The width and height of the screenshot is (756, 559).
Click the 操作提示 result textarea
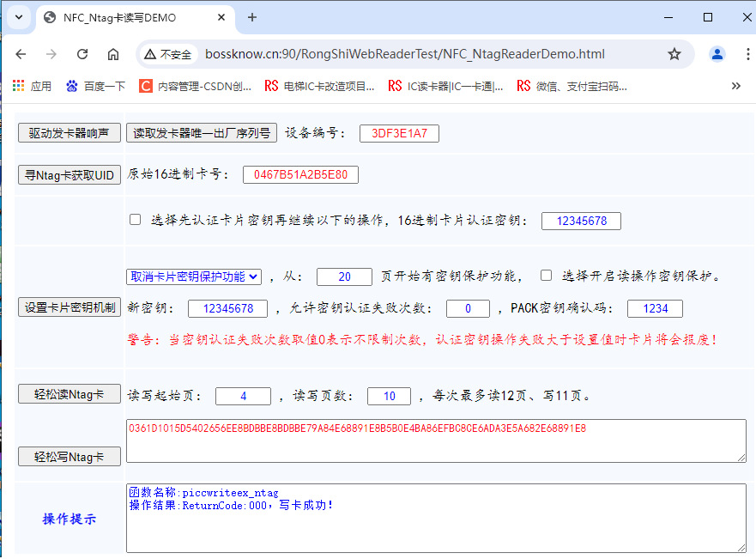pyautogui.click(x=436, y=518)
